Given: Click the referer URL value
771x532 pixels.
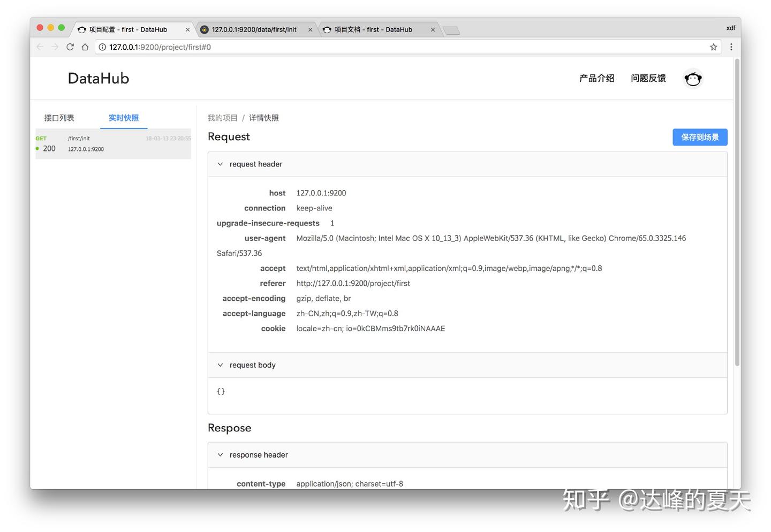Looking at the screenshot, I should tap(353, 284).
